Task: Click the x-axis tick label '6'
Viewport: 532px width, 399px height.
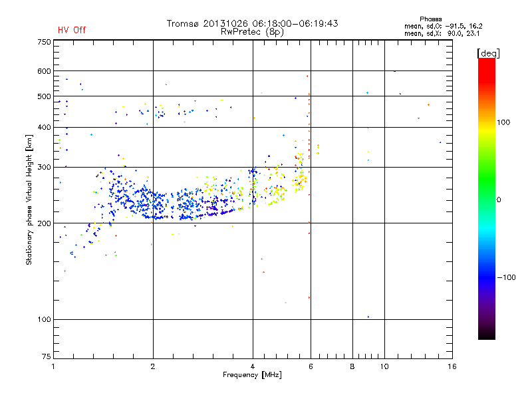Action: pyautogui.click(x=311, y=366)
